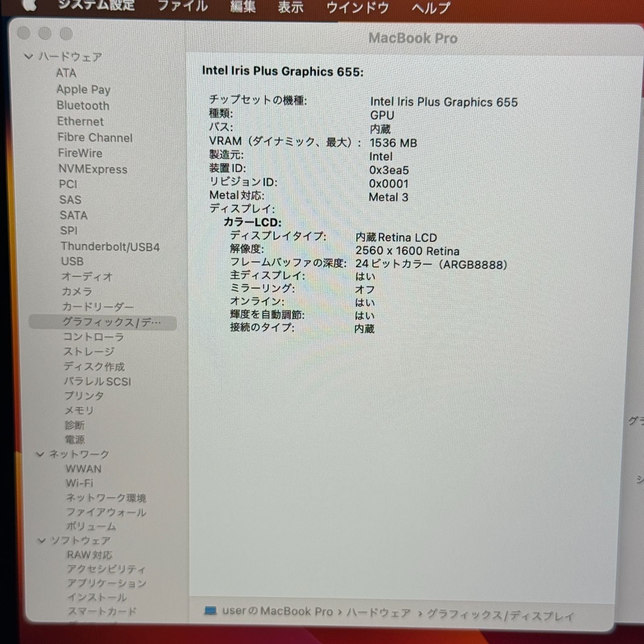Select ATA in the sidebar
644x644 pixels.
pos(66,73)
